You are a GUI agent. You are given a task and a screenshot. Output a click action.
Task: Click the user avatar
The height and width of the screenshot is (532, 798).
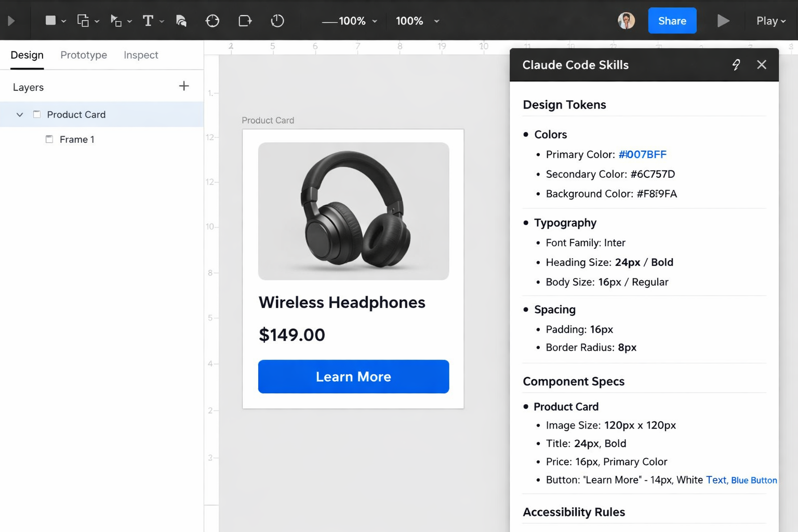pyautogui.click(x=626, y=21)
